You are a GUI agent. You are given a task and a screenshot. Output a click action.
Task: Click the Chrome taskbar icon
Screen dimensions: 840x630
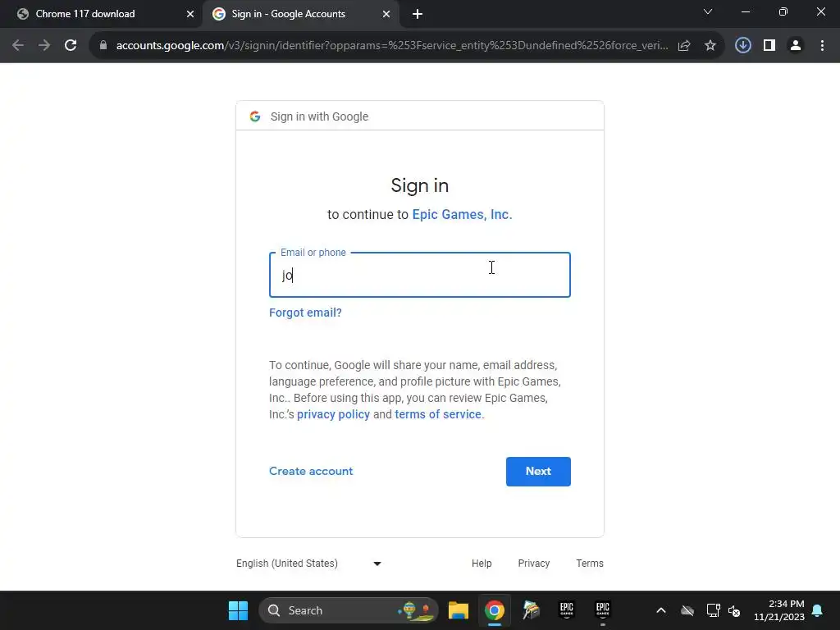tap(495, 610)
